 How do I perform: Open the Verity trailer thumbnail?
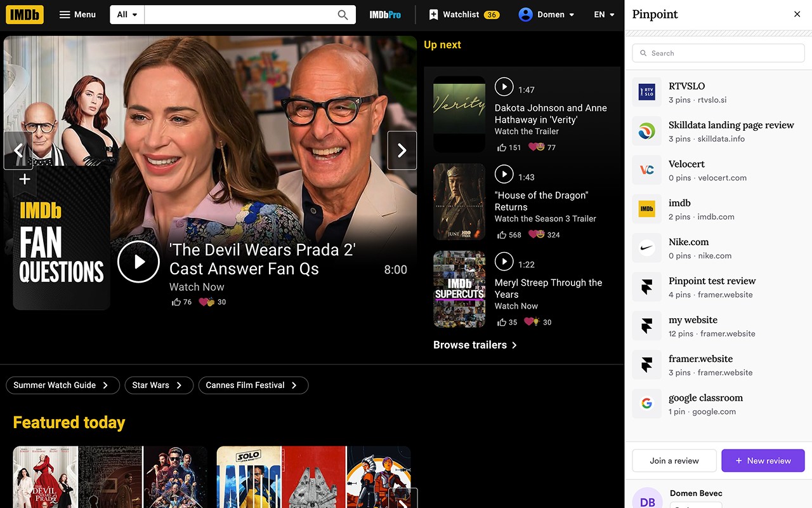(x=459, y=114)
